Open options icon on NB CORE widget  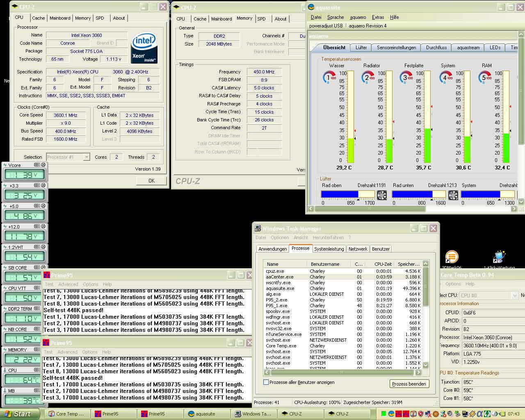pos(37,329)
